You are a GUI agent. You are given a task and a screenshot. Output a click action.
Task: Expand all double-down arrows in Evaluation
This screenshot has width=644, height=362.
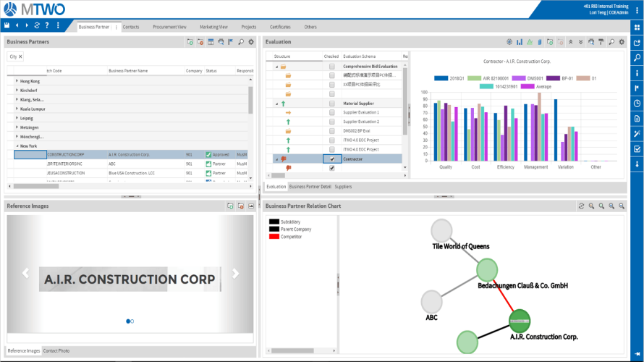[x=581, y=42]
